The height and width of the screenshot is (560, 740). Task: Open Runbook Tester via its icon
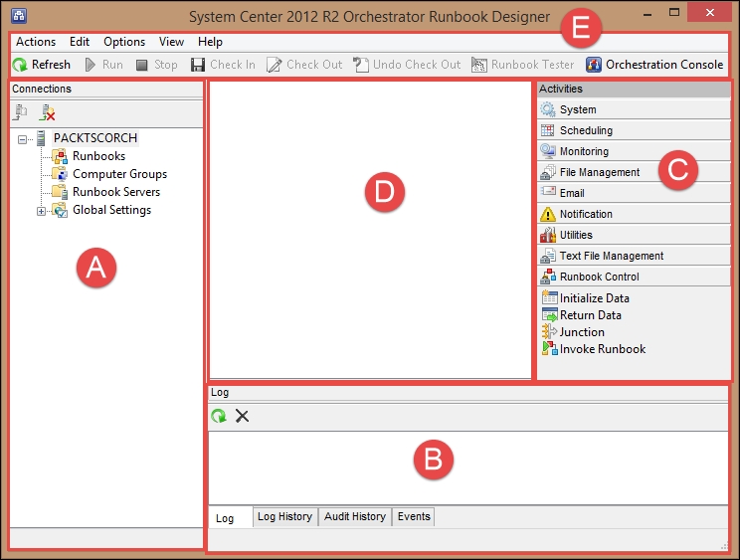click(x=479, y=65)
